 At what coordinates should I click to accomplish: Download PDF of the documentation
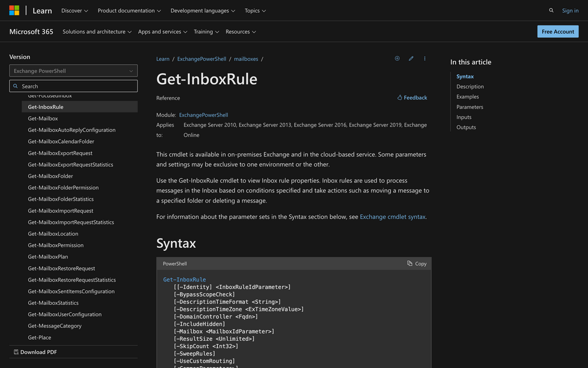(35, 352)
